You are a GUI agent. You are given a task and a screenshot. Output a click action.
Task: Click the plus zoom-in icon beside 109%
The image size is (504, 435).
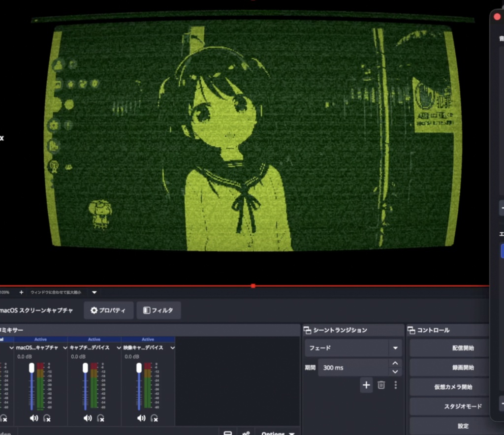21,292
